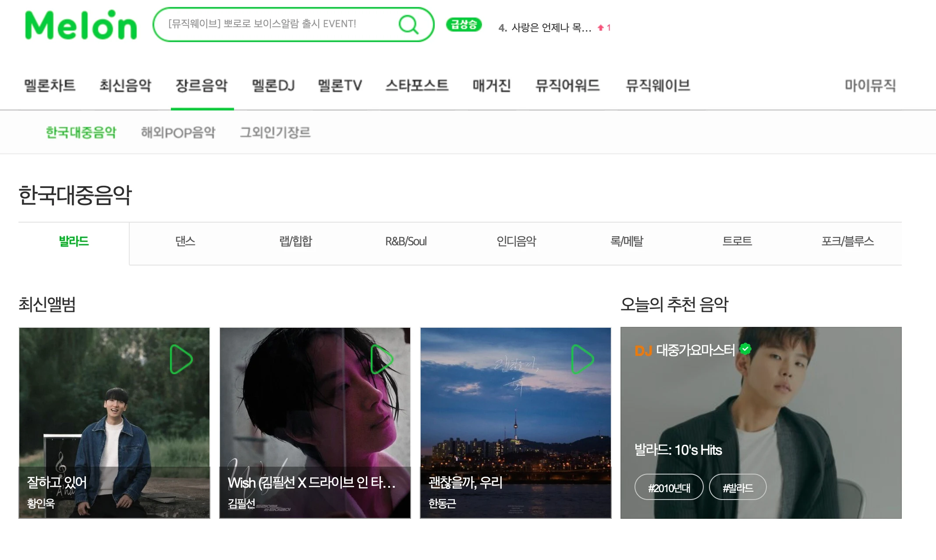
Task: Select the 댄스 genre tab
Action: [x=185, y=241]
